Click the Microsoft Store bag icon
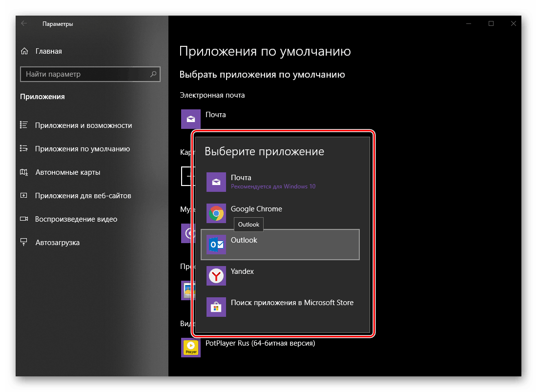Image resolution: width=537 pixels, height=392 pixels. coord(216,307)
